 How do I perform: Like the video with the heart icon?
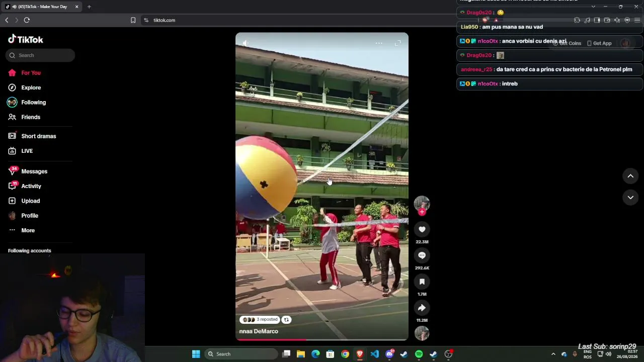422,229
